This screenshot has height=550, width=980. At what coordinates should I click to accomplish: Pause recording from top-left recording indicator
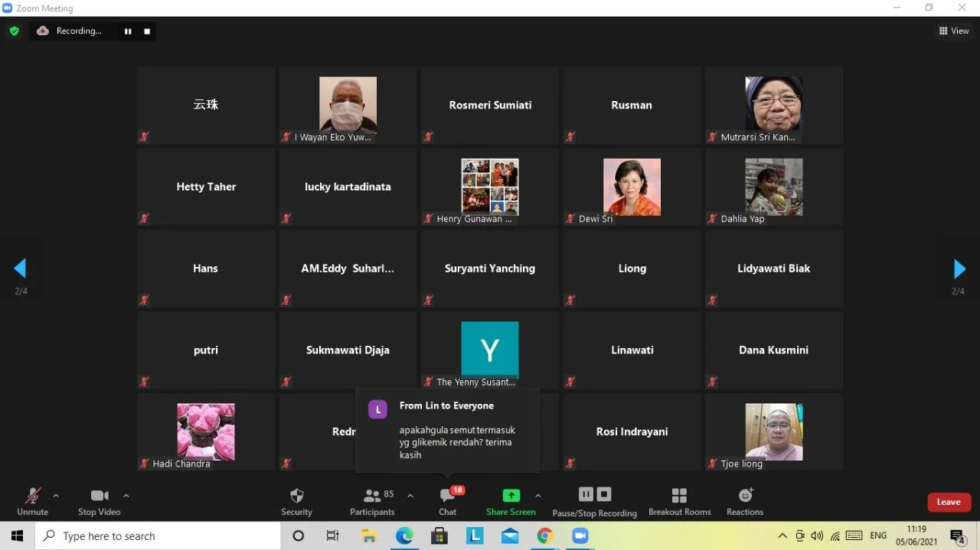point(128,31)
